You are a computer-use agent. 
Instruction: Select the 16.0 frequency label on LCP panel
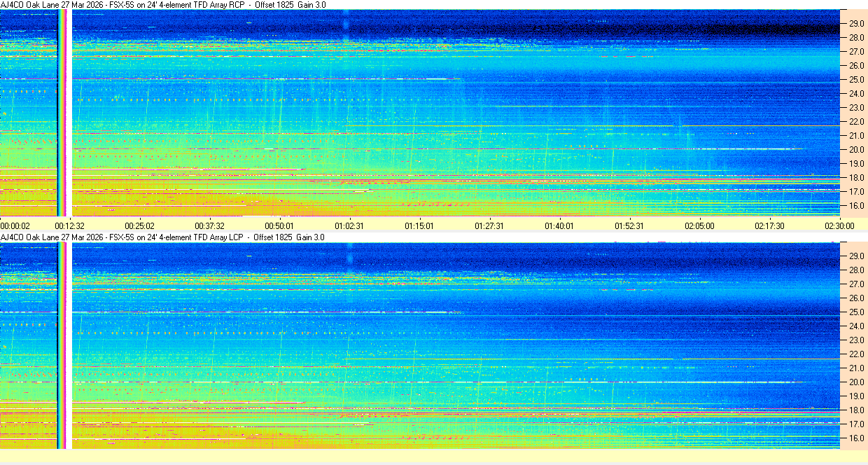tap(857, 438)
